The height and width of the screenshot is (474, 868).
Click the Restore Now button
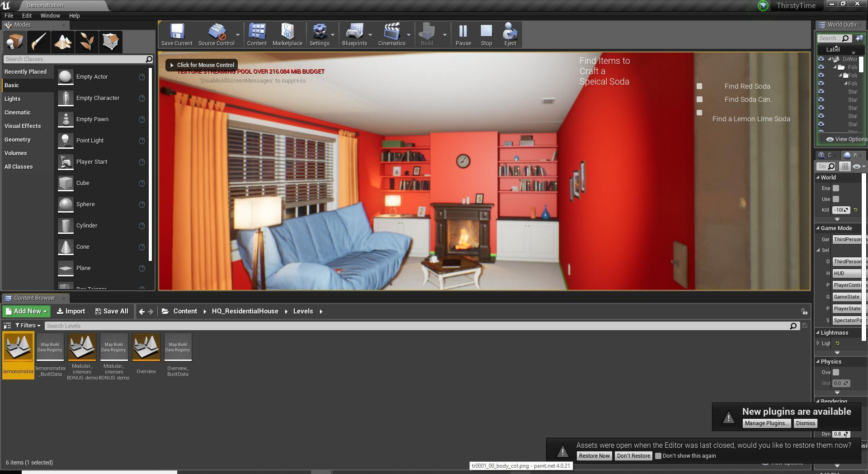click(x=594, y=456)
